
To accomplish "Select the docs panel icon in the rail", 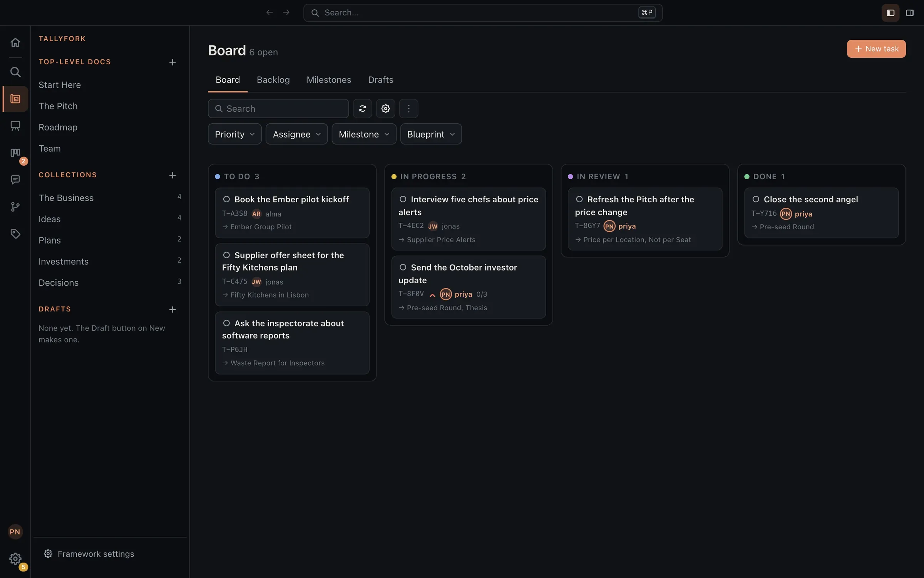I will 15,99.
